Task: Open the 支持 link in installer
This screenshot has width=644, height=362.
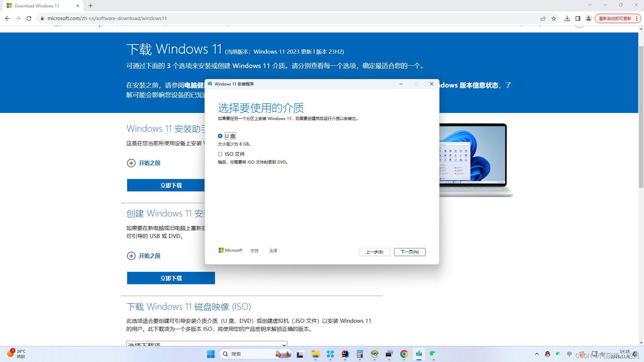Action: click(254, 251)
